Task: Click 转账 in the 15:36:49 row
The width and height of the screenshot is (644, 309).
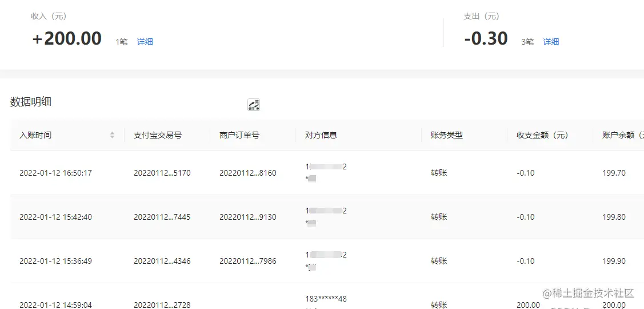Action: [439, 261]
